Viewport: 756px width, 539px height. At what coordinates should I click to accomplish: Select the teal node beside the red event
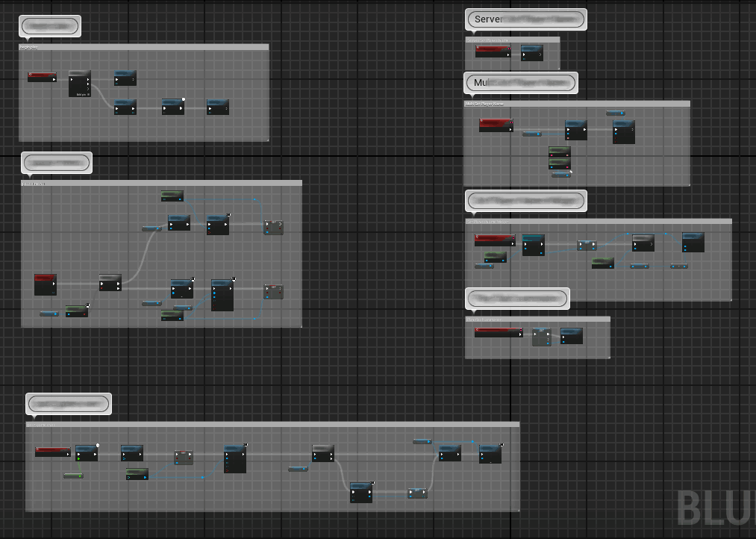pos(533,245)
